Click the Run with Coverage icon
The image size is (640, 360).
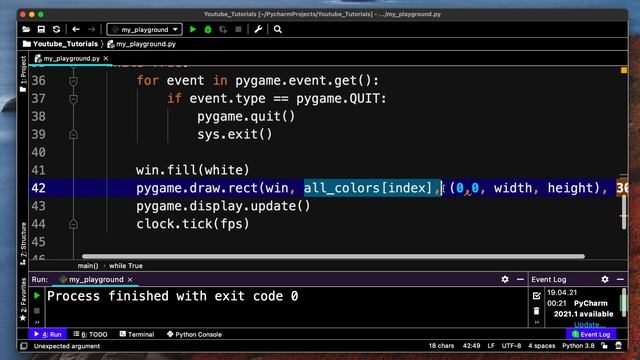[223, 29]
